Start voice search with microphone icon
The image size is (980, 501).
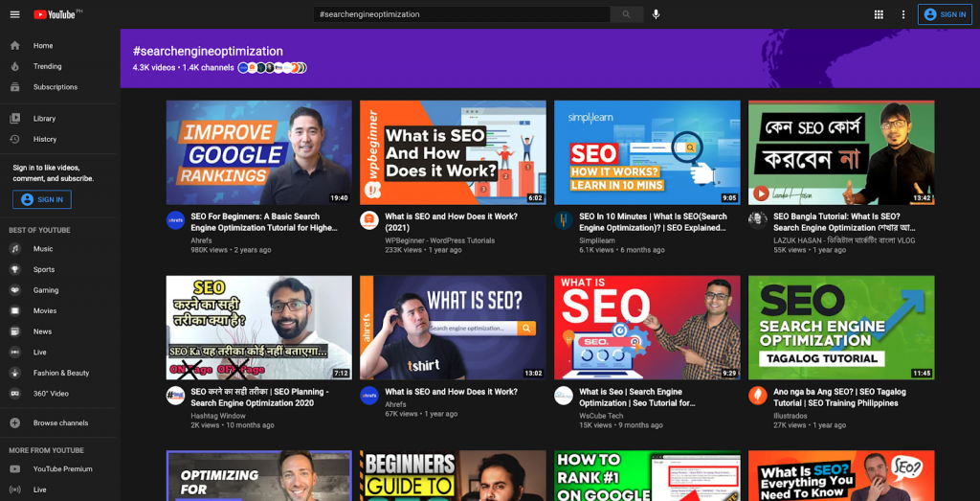pyautogui.click(x=656, y=14)
